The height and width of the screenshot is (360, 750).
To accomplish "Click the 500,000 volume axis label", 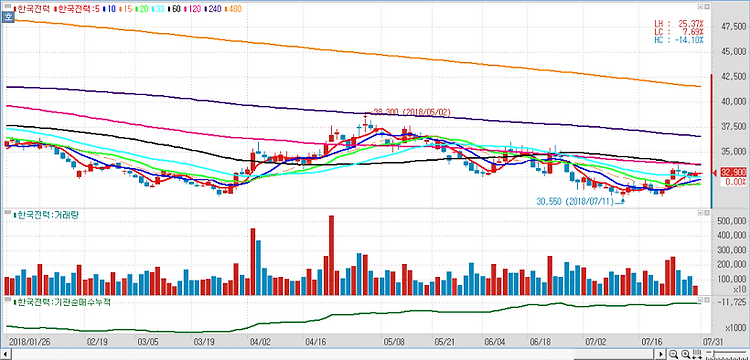I will 731,221.
